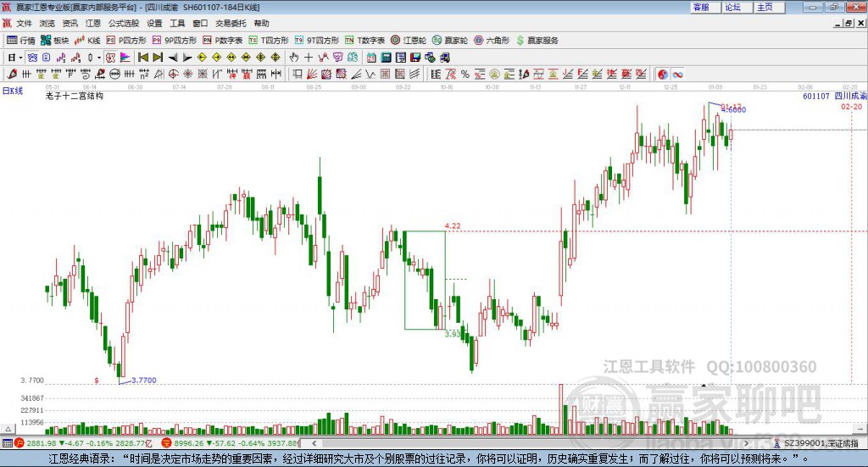Click the 601107 stock code label
The height and width of the screenshot is (467, 868).
[816, 97]
